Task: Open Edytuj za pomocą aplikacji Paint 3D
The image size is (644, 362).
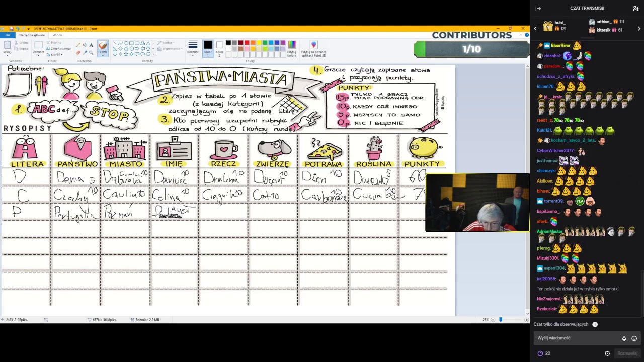Action: click(313, 48)
